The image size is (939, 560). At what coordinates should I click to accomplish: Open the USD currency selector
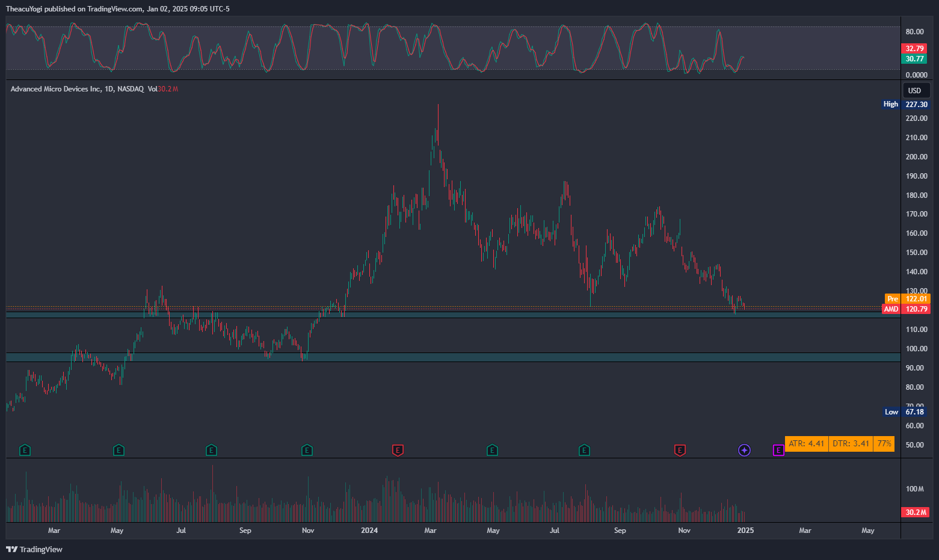tap(916, 91)
